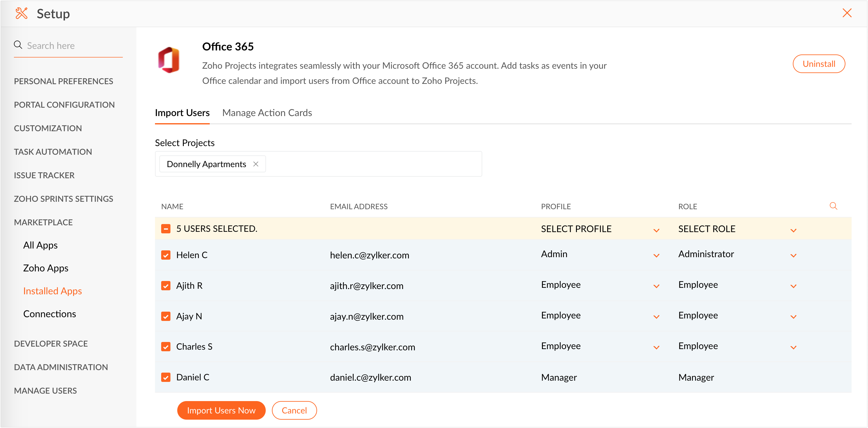The width and height of the screenshot is (868, 428).
Task: Uncheck Daniel C checkbox
Action: click(x=166, y=378)
